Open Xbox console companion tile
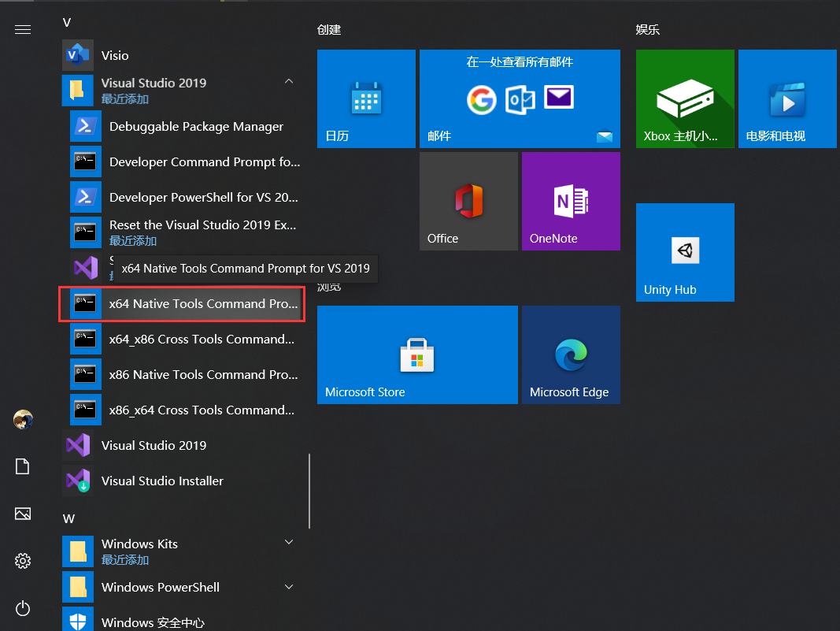This screenshot has width=840, height=631. point(685,98)
